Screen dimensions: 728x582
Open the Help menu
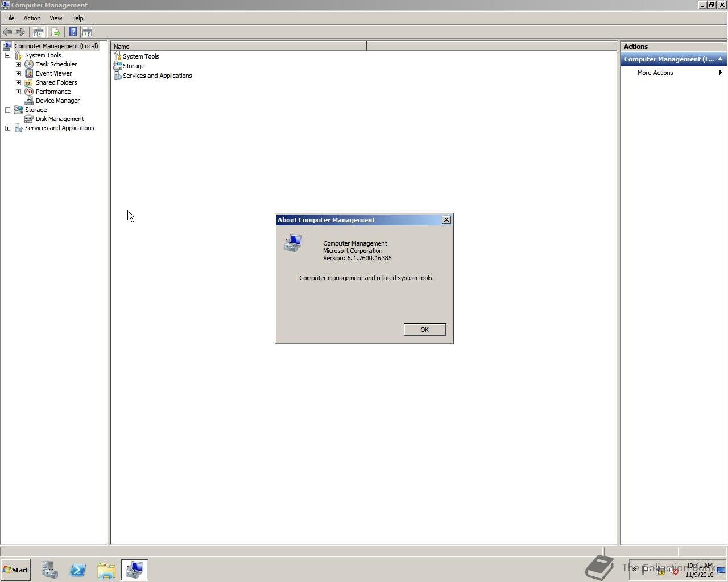pyautogui.click(x=77, y=18)
